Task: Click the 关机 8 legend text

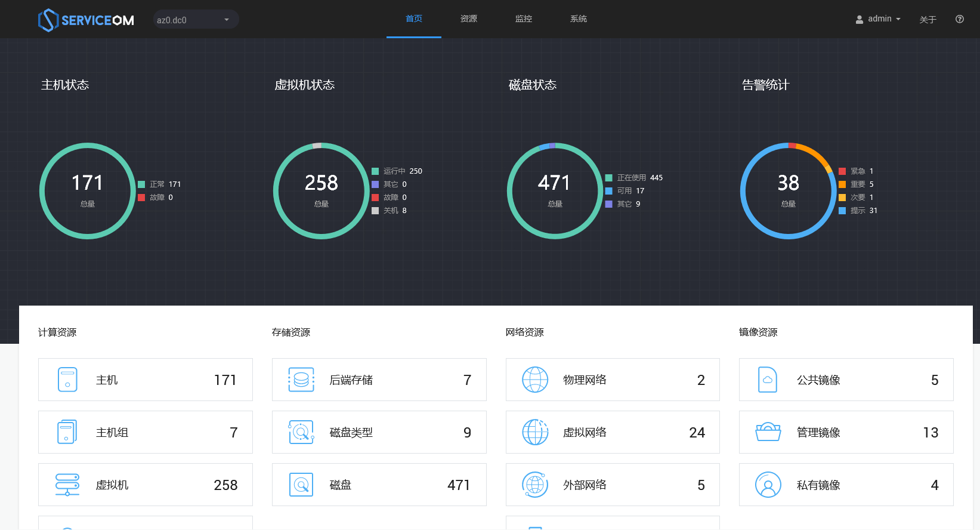Action: pyautogui.click(x=395, y=211)
